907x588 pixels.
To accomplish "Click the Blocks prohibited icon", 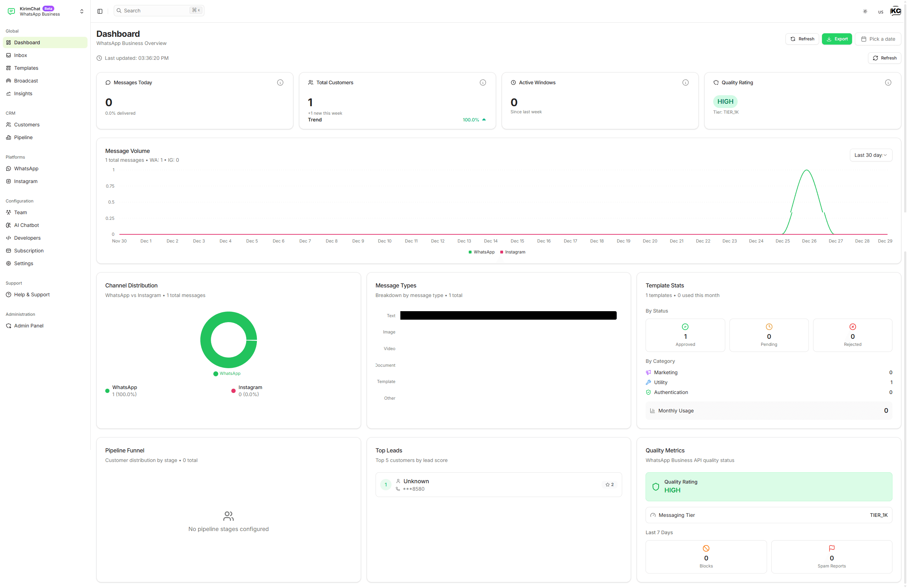I will tap(706, 548).
